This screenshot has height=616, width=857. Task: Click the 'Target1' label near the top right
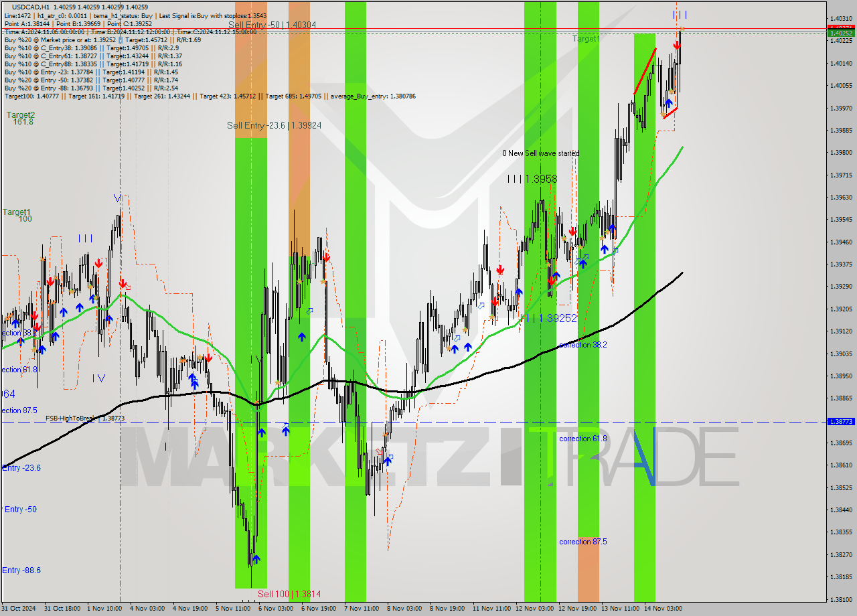587,39
